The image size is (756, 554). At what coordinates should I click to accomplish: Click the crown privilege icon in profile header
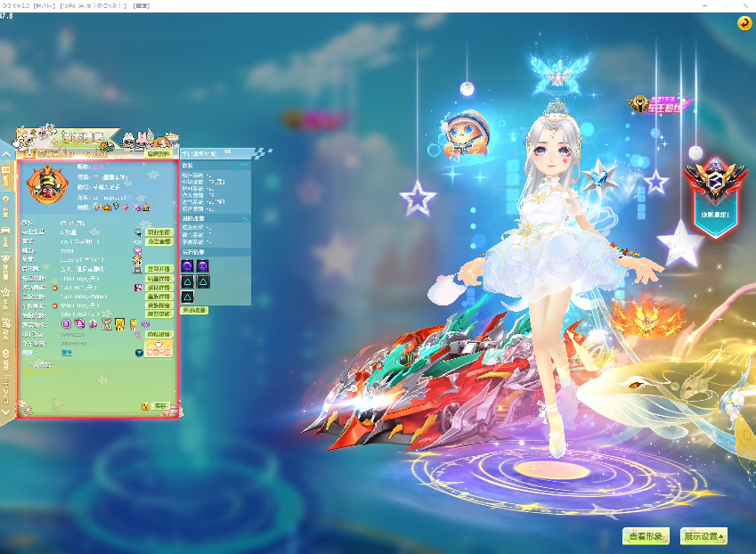coord(107,208)
